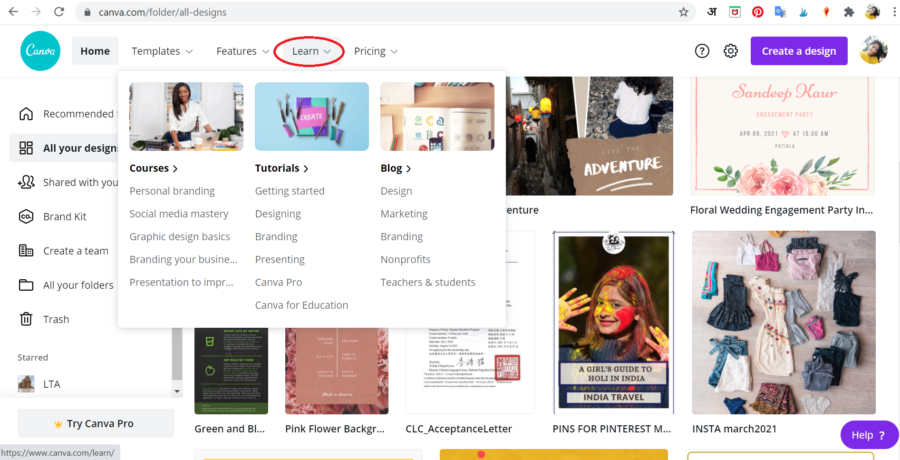Image resolution: width=900 pixels, height=460 pixels.
Task: Open the settings gear icon
Action: click(731, 51)
